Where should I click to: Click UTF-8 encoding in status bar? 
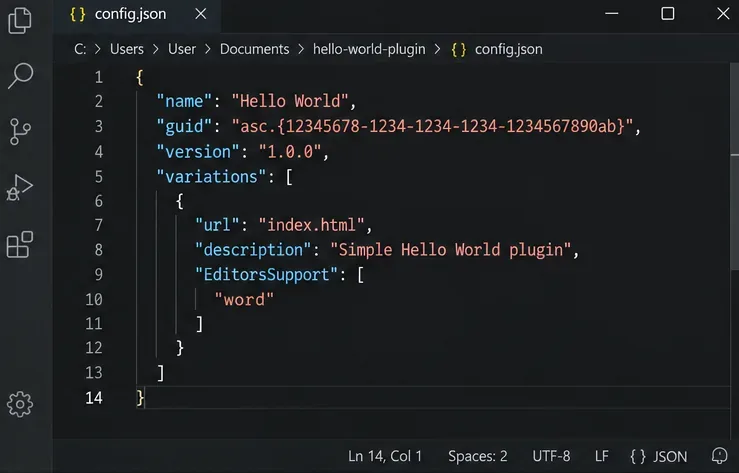click(x=551, y=456)
